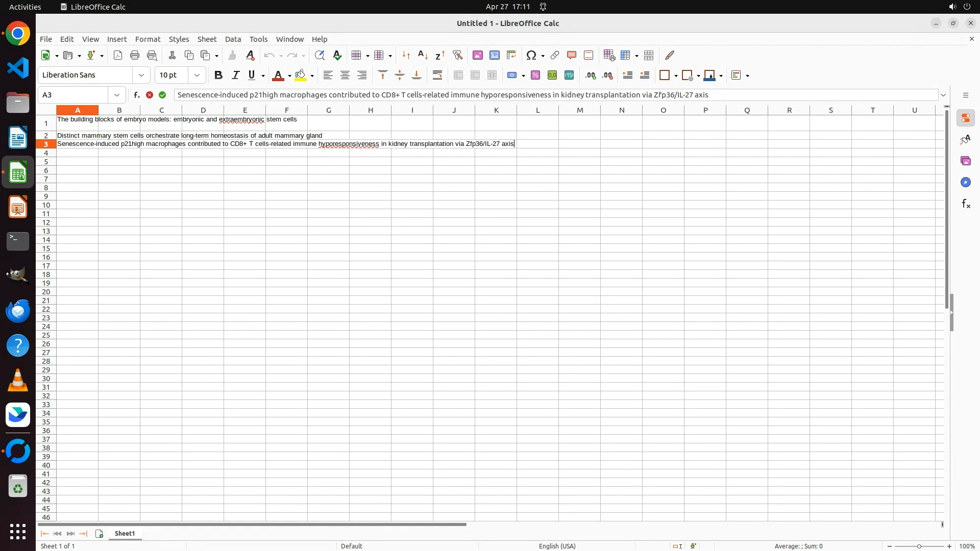Toggle Bold formatting
980x551 pixels.
[x=218, y=76]
